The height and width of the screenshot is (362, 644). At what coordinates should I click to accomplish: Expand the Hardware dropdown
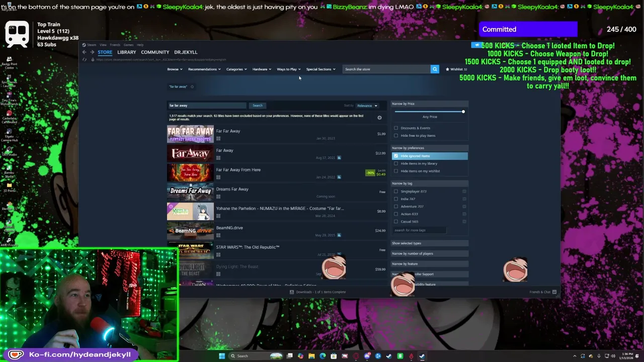(262, 69)
